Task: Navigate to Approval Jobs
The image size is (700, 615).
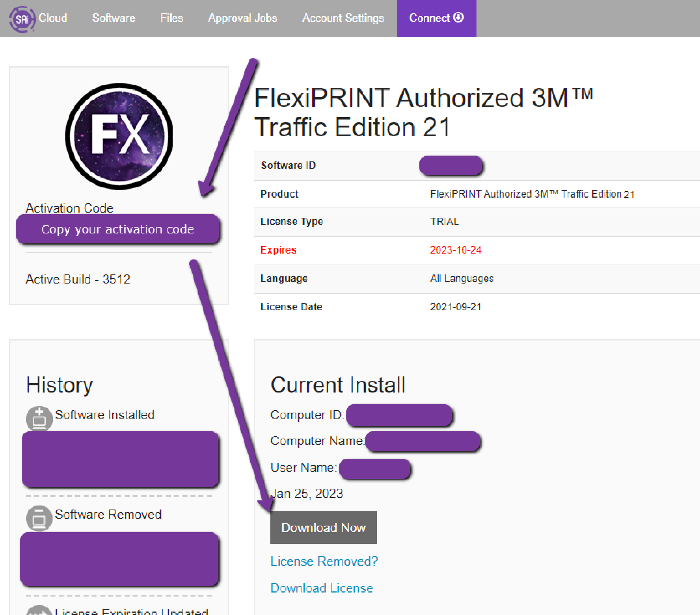Action: coord(243,18)
